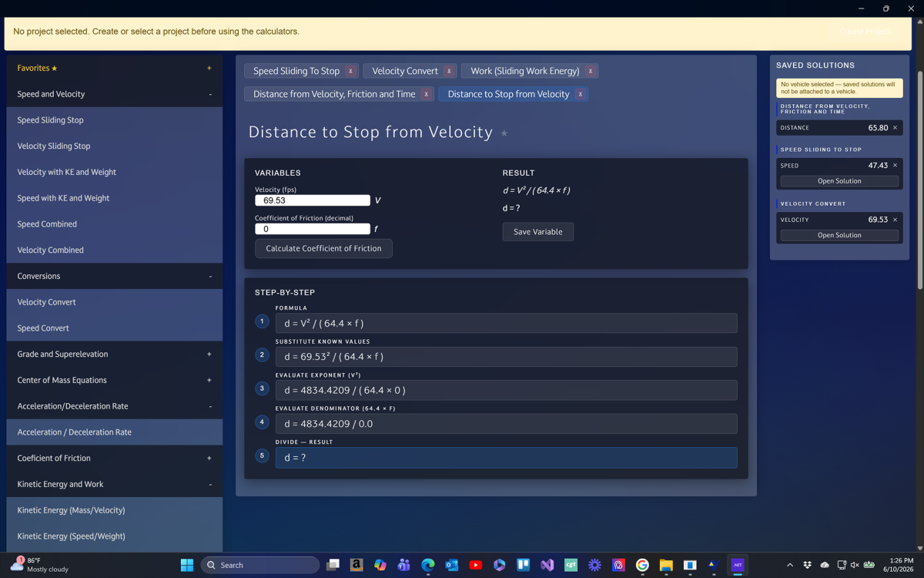Open Speed Combined in sidebar

(x=115, y=224)
